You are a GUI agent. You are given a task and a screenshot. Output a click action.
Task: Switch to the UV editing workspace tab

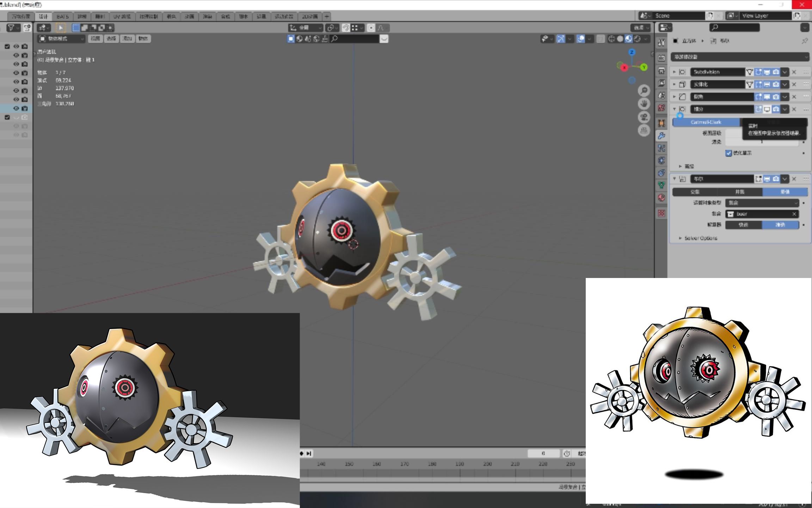coord(122,17)
